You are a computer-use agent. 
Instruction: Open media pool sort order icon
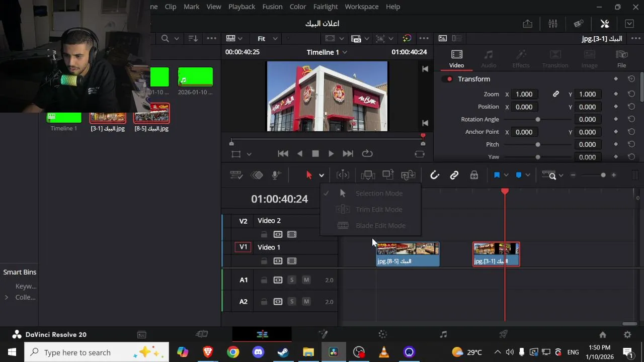193,38
